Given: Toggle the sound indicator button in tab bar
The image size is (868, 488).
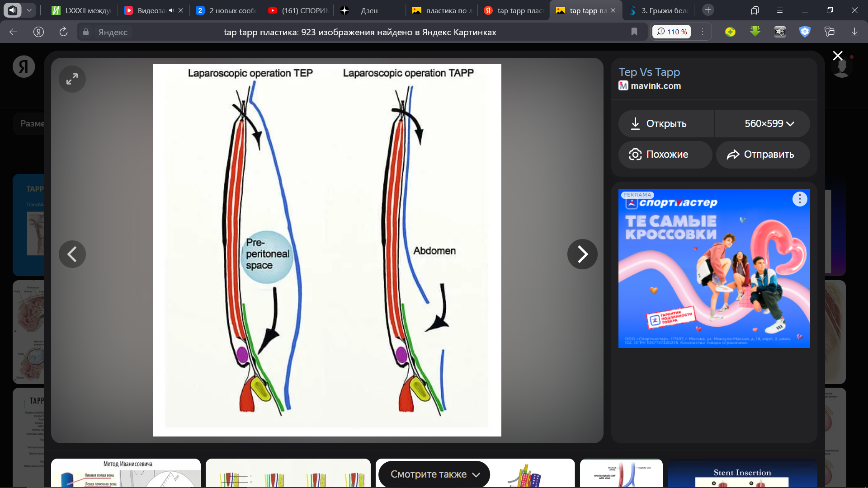Looking at the screenshot, I should click(x=12, y=10).
